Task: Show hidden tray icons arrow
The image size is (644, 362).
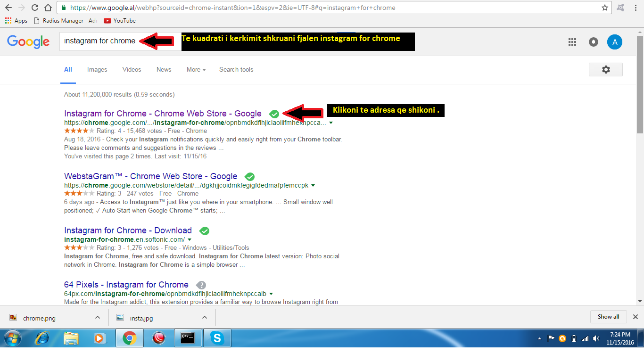Action: [x=539, y=338]
